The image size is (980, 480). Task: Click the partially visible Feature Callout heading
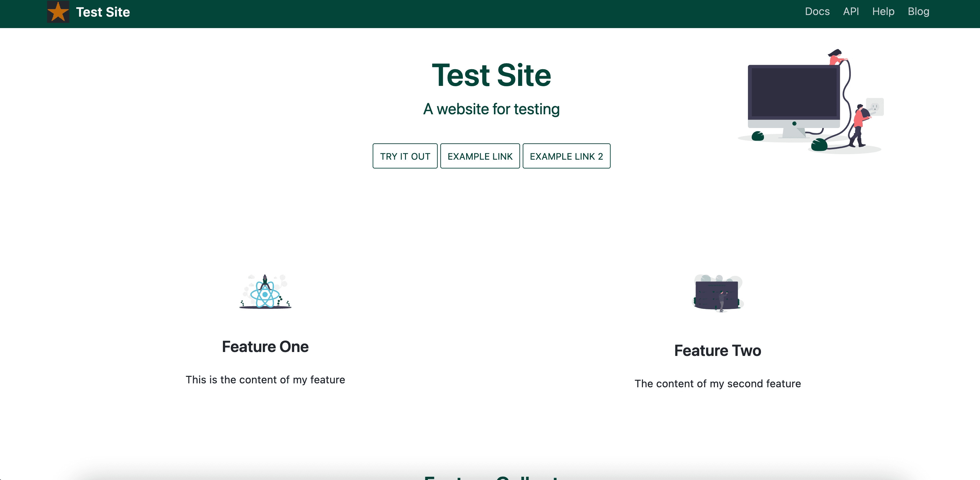click(491, 477)
